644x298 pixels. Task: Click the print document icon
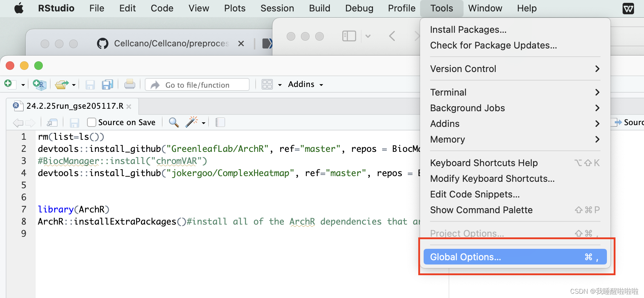tap(130, 84)
